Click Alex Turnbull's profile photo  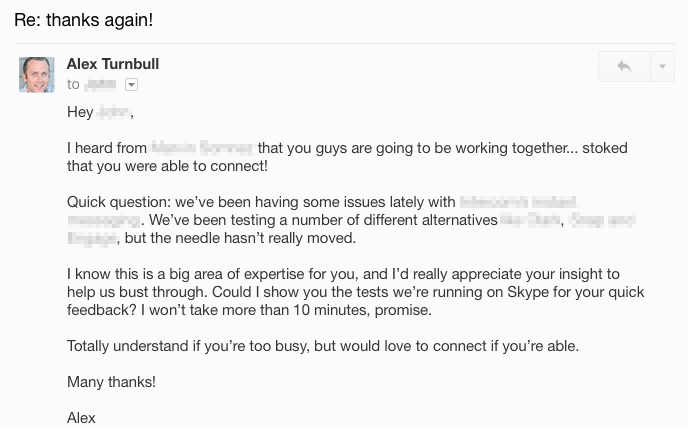(37, 75)
